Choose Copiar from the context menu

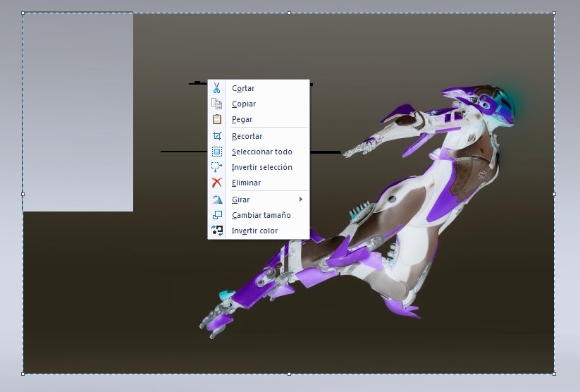[259, 104]
